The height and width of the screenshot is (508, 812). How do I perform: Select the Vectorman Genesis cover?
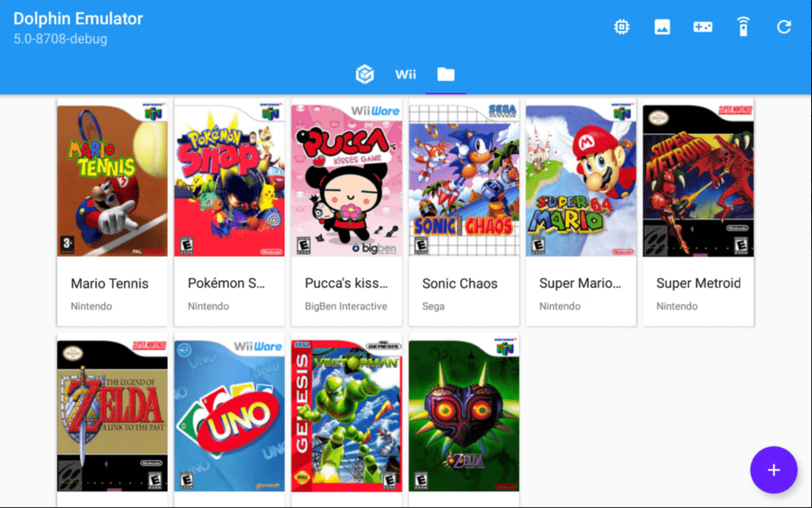347,416
